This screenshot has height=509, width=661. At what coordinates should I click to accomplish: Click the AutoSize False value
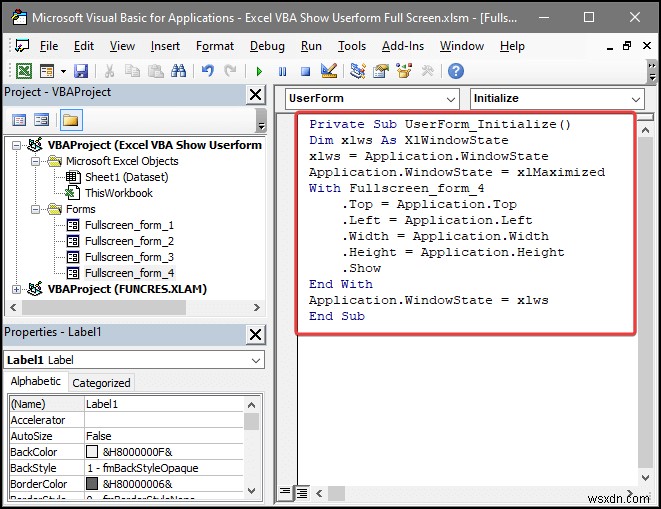coord(164,436)
